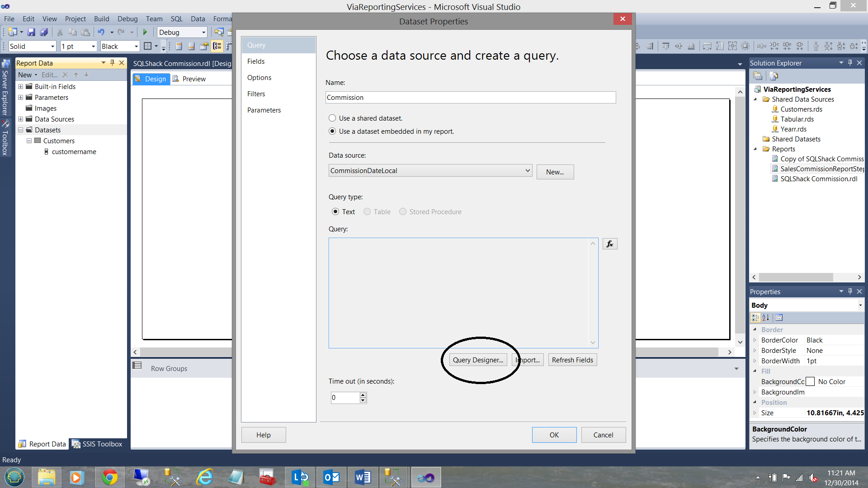This screenshot has width=868, height=488.
Task: Open Word from the taskbar
Action: coord(363,477)
